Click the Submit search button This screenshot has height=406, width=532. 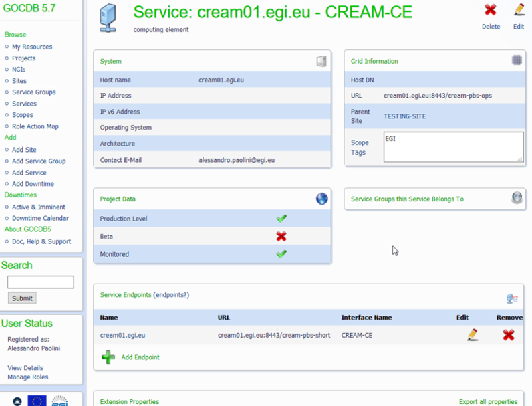click(x=22, y=298)
